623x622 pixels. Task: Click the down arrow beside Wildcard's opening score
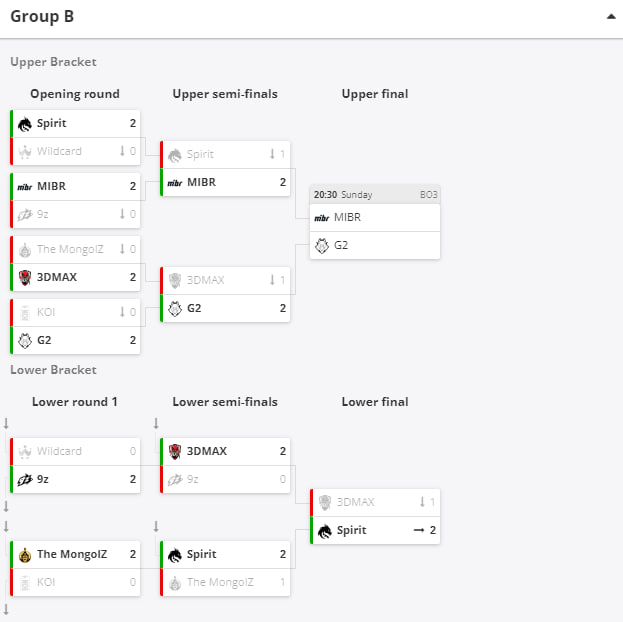[122, 151]
